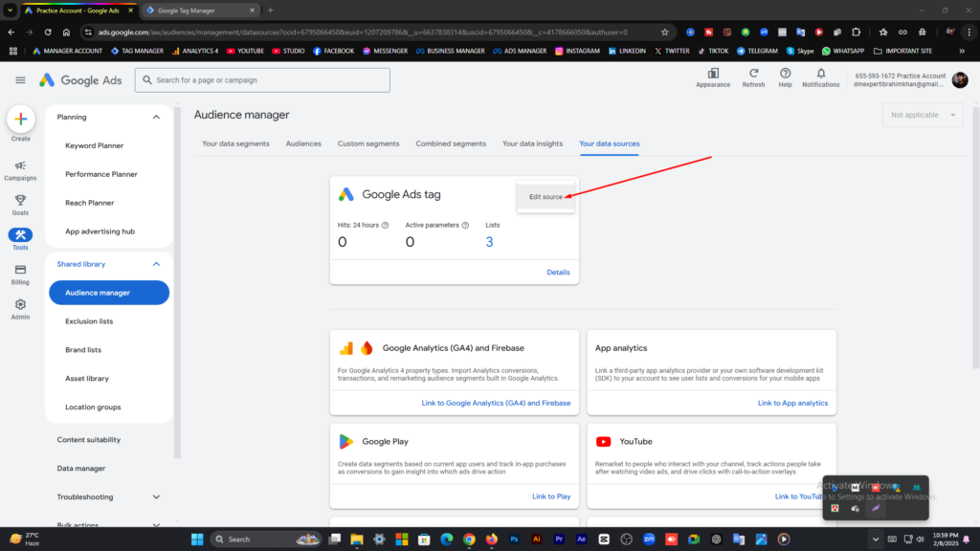Viewport: 980px width, 551px height.
Task: Open the Create plus button
Action: tap(21, 119)
